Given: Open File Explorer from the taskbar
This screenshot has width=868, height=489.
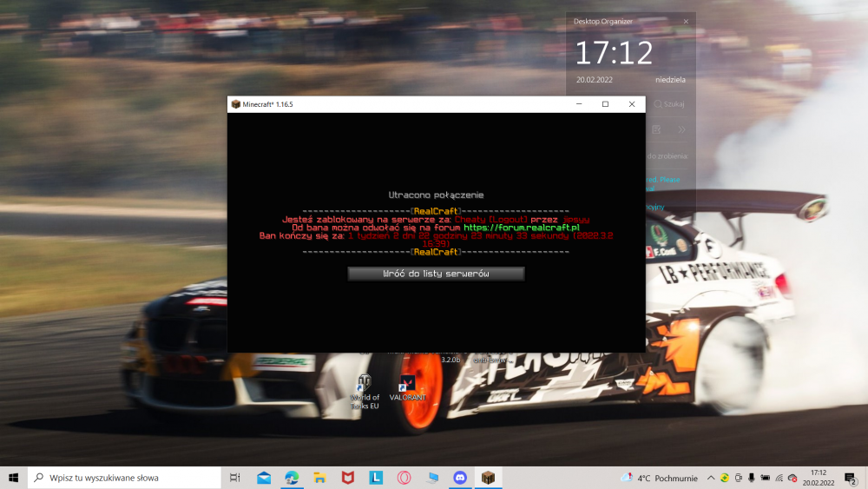Looking at the screenshot, I should coord(319,478).
